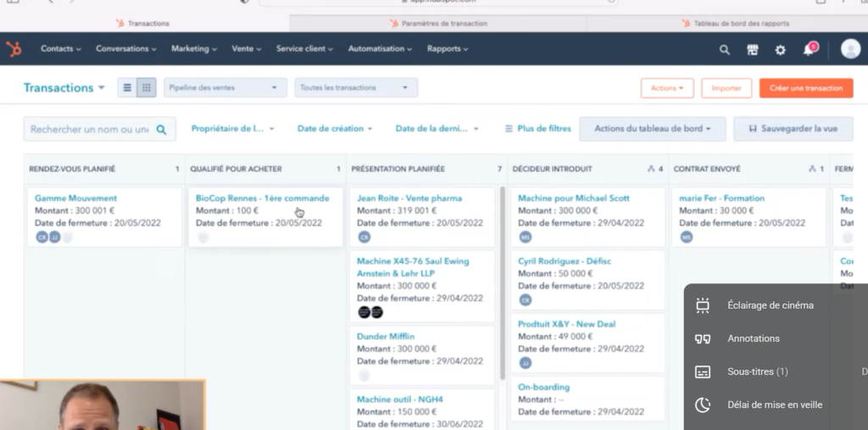This screenshot has height=430, width=868.
Task: Toggle Sous-titres (1) option
Action: [x=758, y=371]
